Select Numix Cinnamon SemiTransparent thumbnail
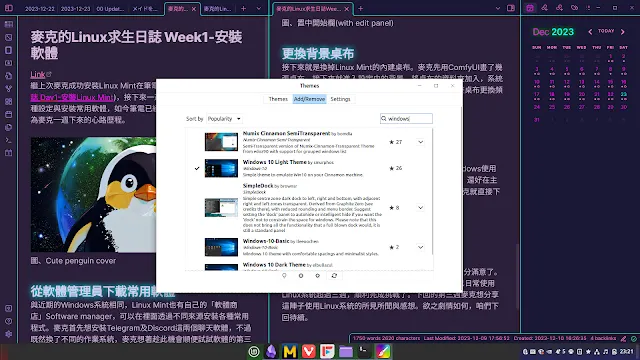 tap(221, 142)
